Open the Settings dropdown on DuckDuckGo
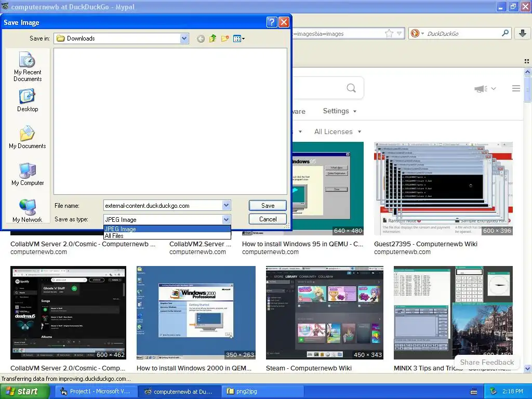Screen dimensions: 532x399 340,111
